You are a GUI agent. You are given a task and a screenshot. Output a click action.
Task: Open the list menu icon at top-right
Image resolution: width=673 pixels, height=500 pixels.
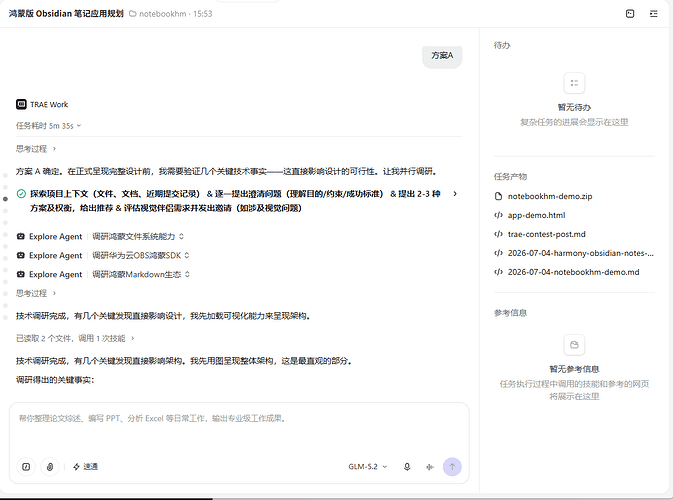point(653,14)
